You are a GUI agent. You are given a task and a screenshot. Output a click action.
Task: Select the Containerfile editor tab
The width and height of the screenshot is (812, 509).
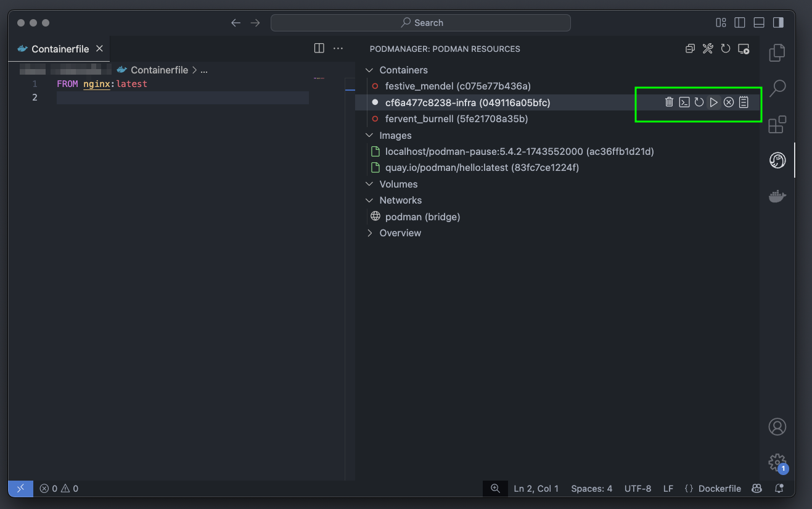(60, 49)
